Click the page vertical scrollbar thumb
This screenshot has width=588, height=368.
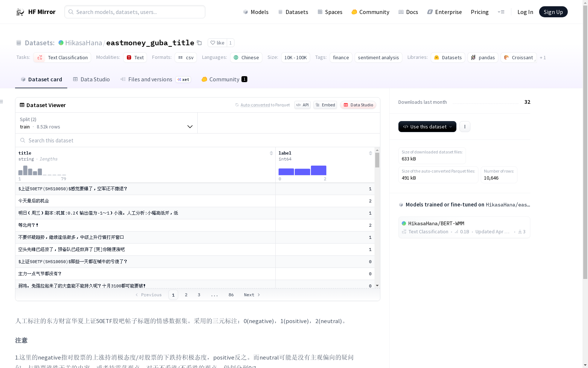[585, 142]
